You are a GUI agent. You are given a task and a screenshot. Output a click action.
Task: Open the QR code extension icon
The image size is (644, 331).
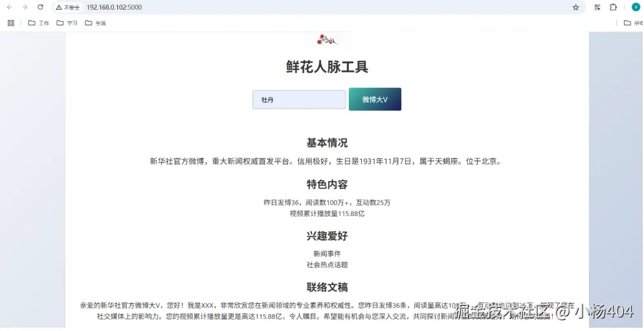[597, 7]
